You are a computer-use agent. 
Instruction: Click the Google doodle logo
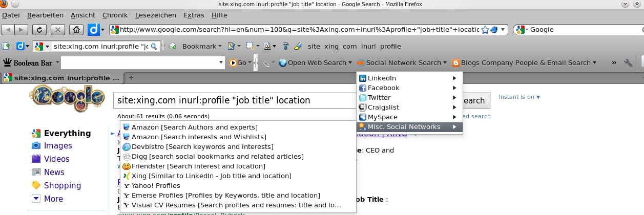67,99
